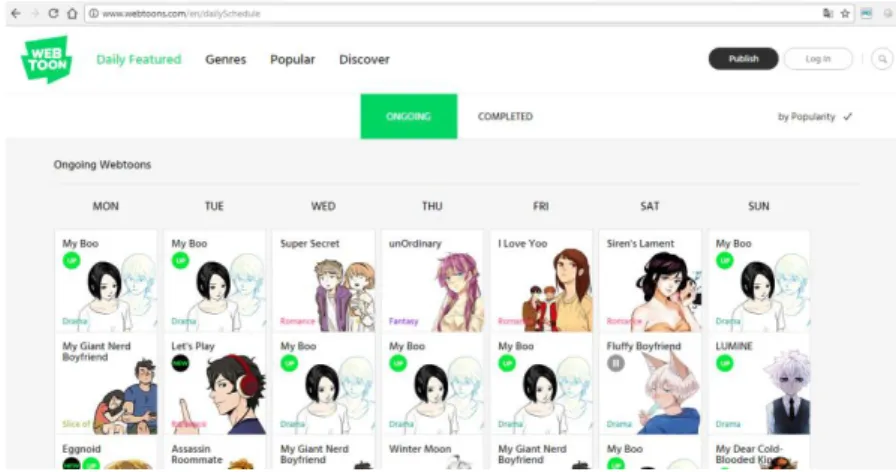Click Romance genre label on Super Secret

297,321
